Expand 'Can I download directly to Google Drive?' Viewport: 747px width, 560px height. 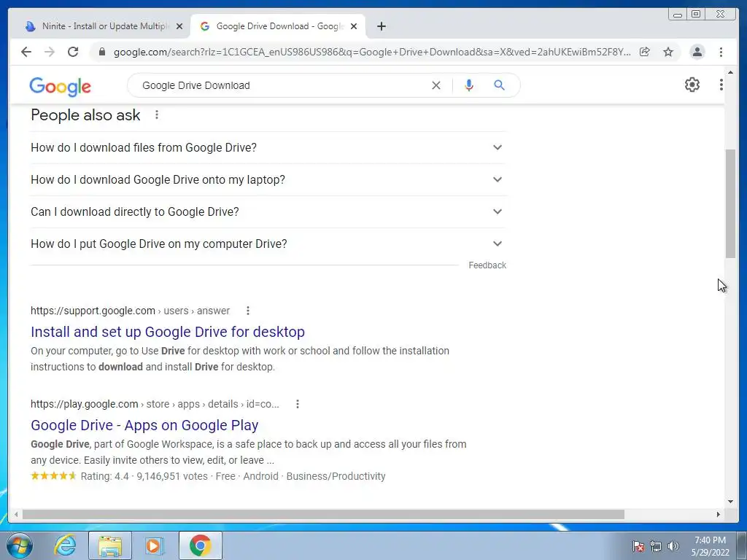coord(268,211)
